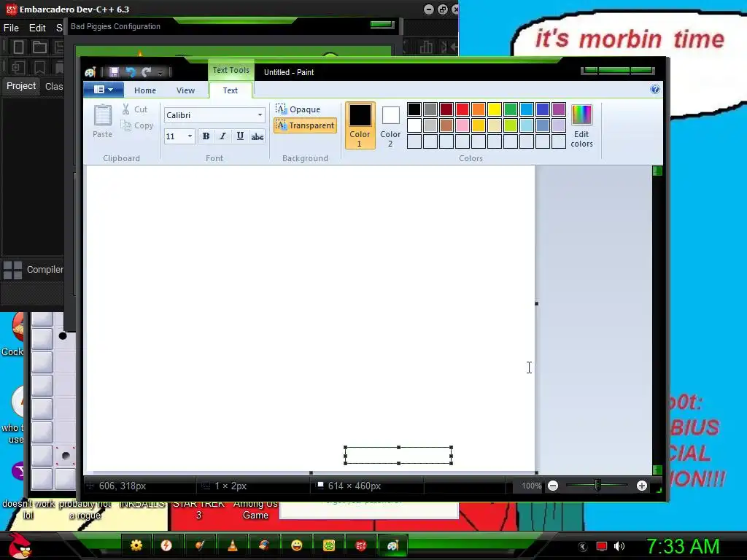This screenshot has height=560, width=747.
Task: Open the VLC cone taskbar icon
Action: point(232,545)
